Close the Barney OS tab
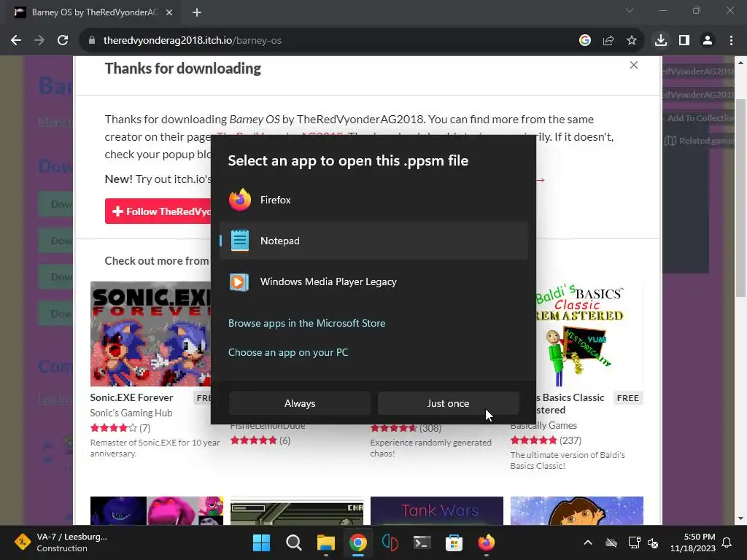The width and height of the screenshot is (747, 560). pos(169,12)
